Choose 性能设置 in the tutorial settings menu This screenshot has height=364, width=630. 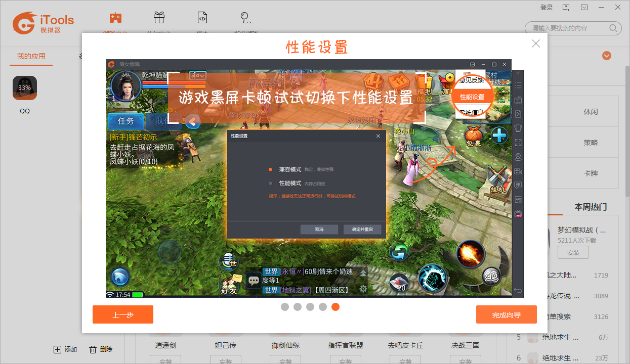click(472, 97)
